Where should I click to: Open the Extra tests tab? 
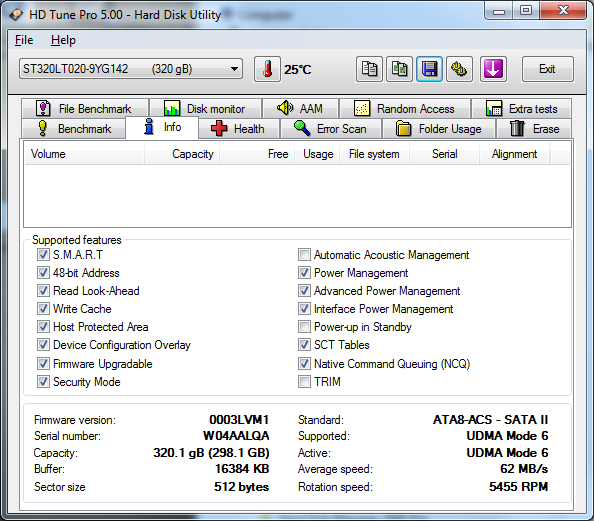[x=522, y=109]
